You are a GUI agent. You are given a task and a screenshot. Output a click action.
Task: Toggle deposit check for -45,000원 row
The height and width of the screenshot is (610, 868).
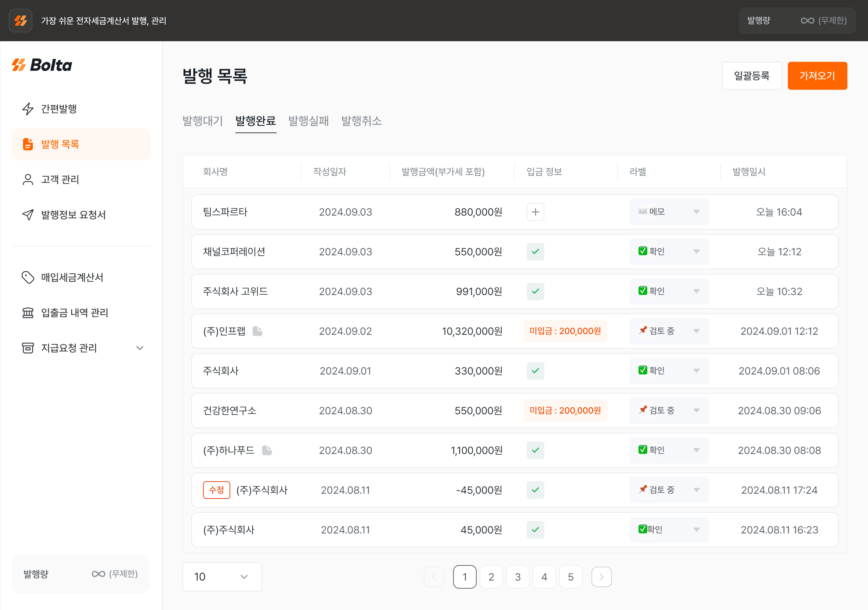535,490
